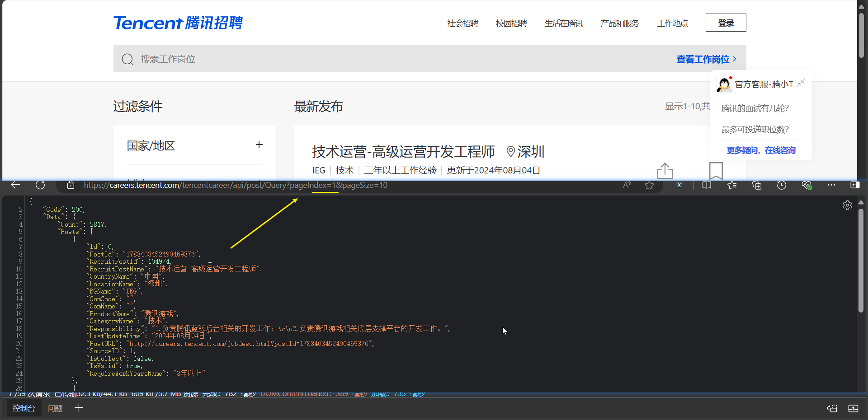
Task: Open 校园招聘 in the navigation menu
Action: (x=511, y=23)
